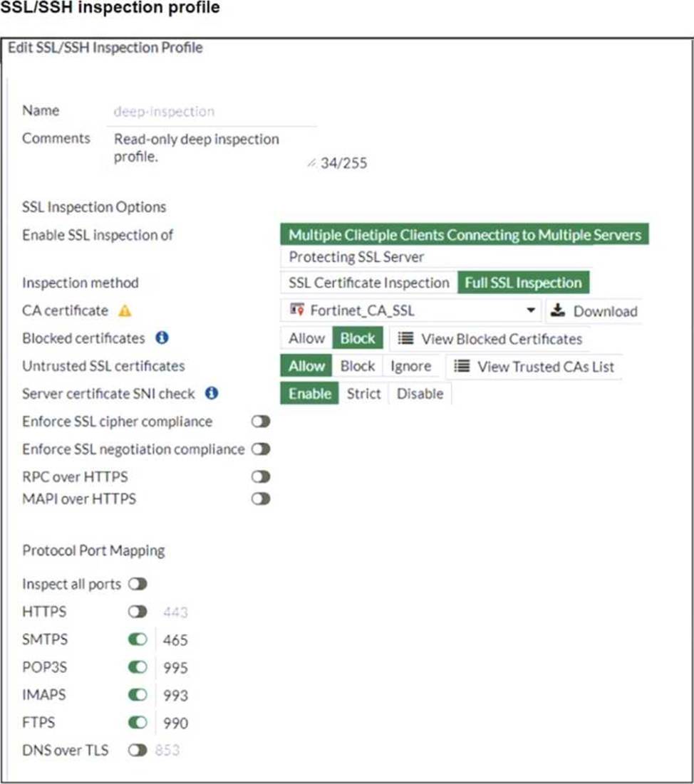Click the Comments field resize handle
694x784 pixels.
tap(311, 163)
